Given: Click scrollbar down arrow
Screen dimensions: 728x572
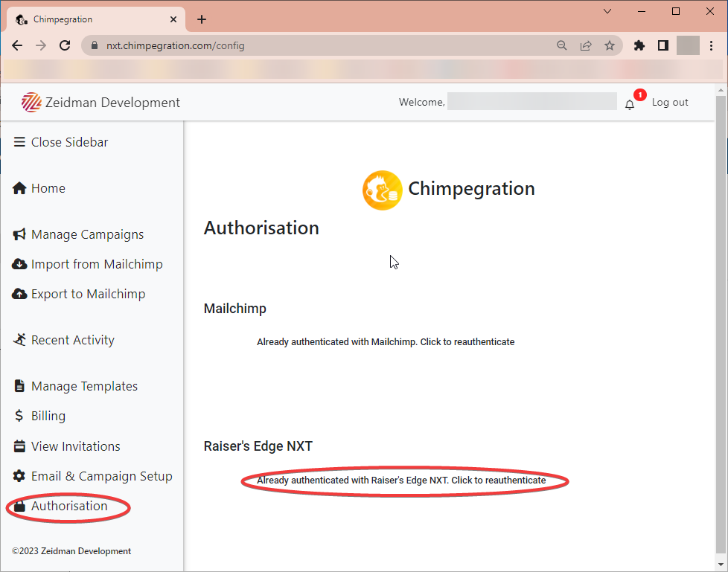Looking at the screenshot, I should (x=721, y=565).
